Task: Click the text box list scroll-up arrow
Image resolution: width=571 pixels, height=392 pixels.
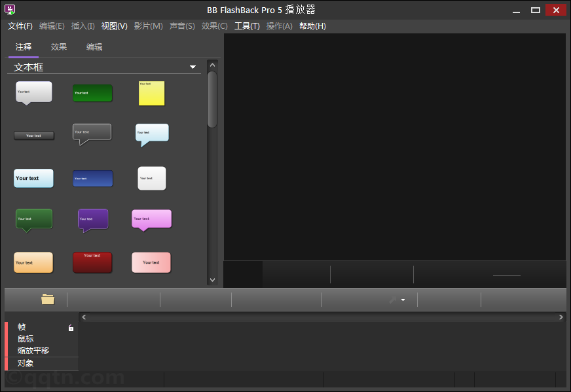Action: (212, 65)
